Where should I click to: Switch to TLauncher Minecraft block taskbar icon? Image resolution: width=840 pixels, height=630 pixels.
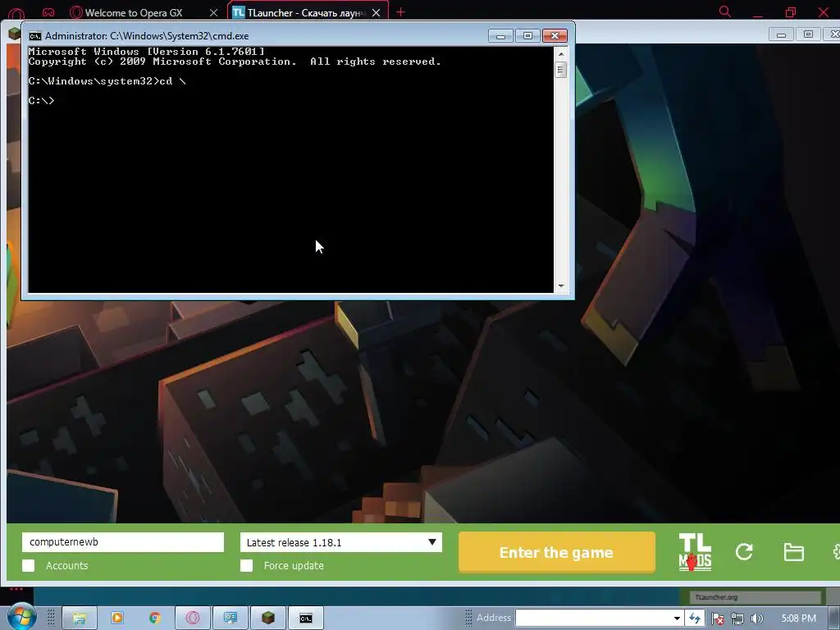(268, 618)
